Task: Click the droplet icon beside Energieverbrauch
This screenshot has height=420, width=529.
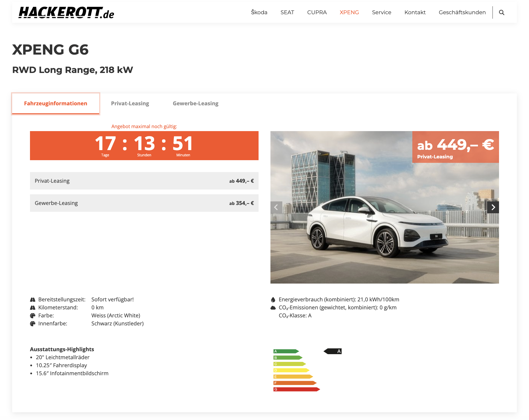Action: [273, 300]
